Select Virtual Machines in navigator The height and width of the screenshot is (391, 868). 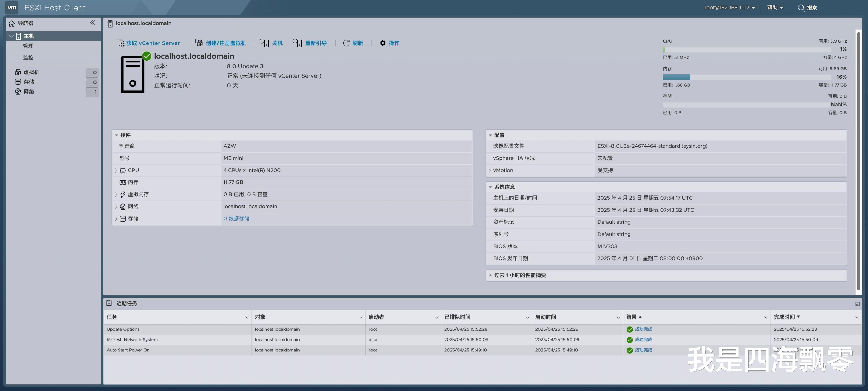(31, 72)
